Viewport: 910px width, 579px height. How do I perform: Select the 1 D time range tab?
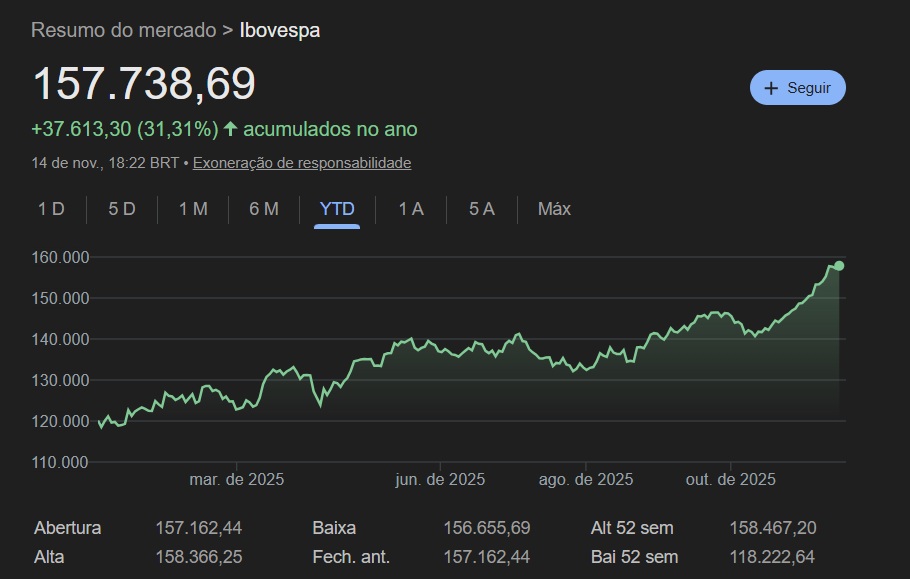(x=51, y=209)
